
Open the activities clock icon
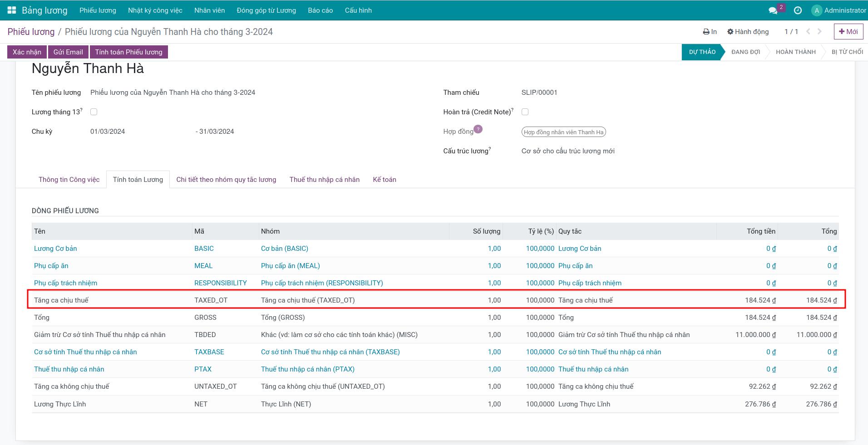coord(798,10)
